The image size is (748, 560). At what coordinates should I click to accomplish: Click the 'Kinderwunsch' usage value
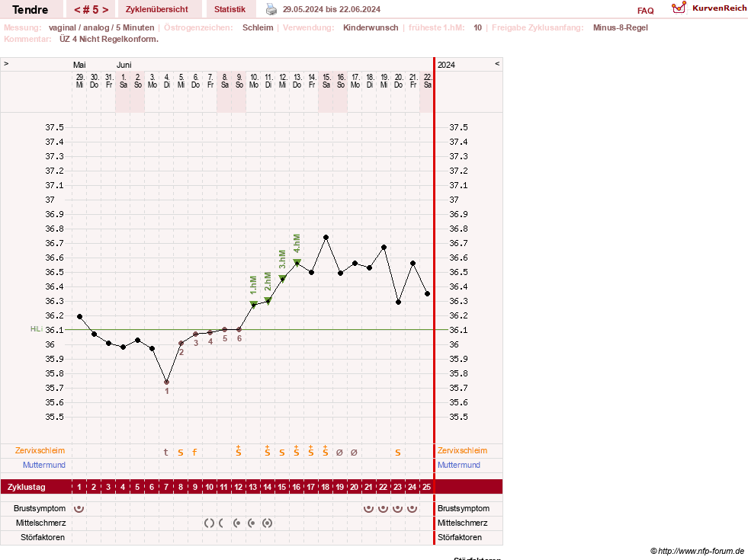pyautogui.click(x=371, y=27)
